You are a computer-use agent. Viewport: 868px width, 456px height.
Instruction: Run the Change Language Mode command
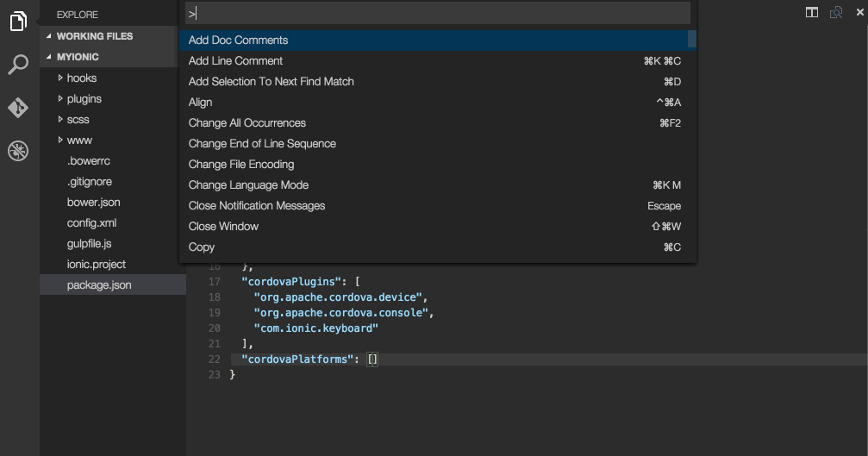(248, 185)
